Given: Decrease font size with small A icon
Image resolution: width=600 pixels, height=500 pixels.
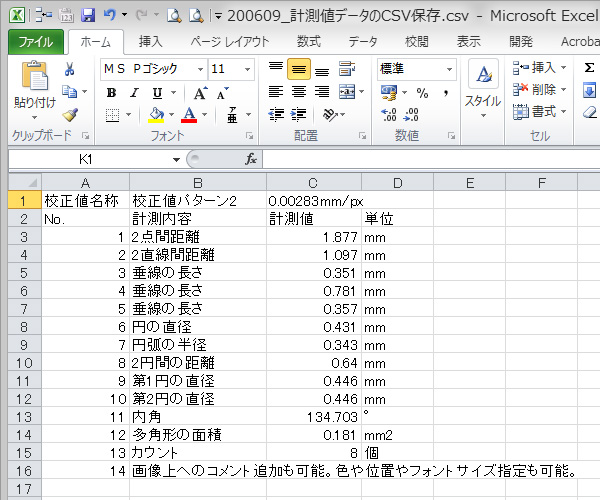Looking at the screenshot, I should (x=222, y=93).
